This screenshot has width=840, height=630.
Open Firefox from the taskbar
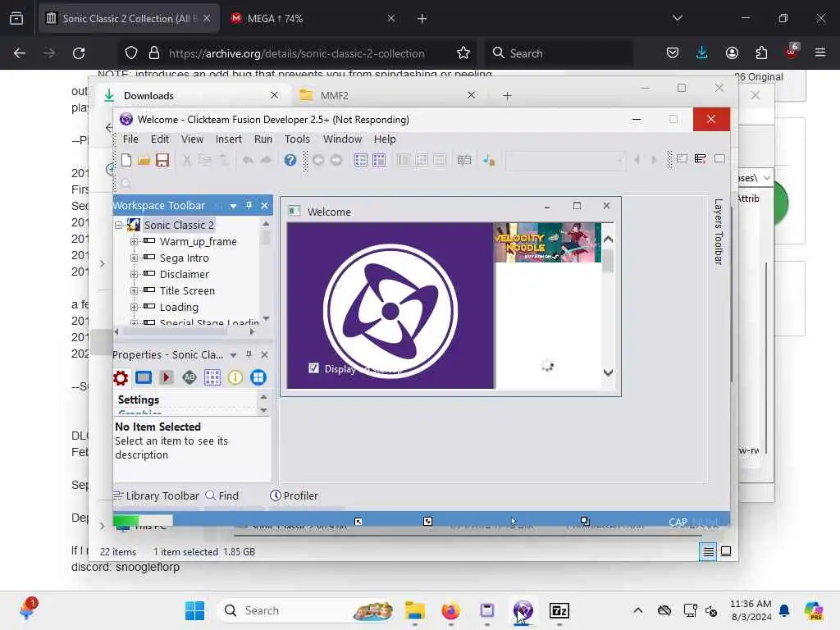point(450,610)
